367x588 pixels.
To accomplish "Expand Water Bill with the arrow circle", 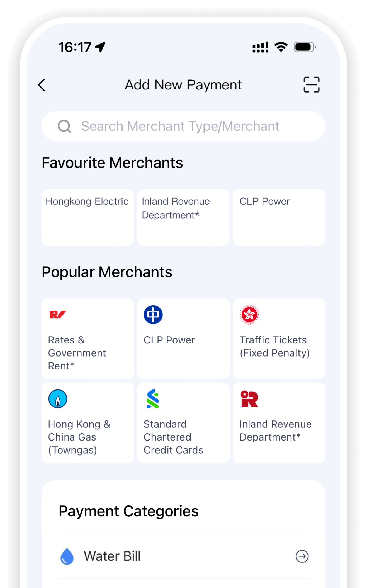I will pyautogui.click(x=302, y=556).
